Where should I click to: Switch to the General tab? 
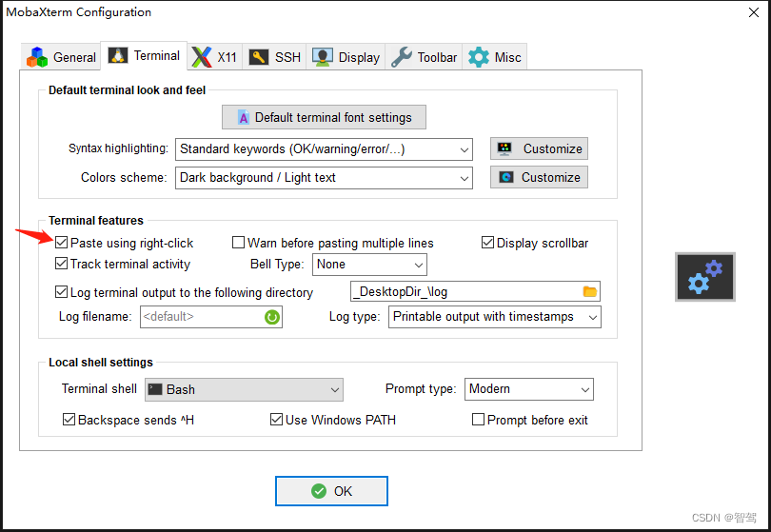pyautogui.click(x=61, y=57)
